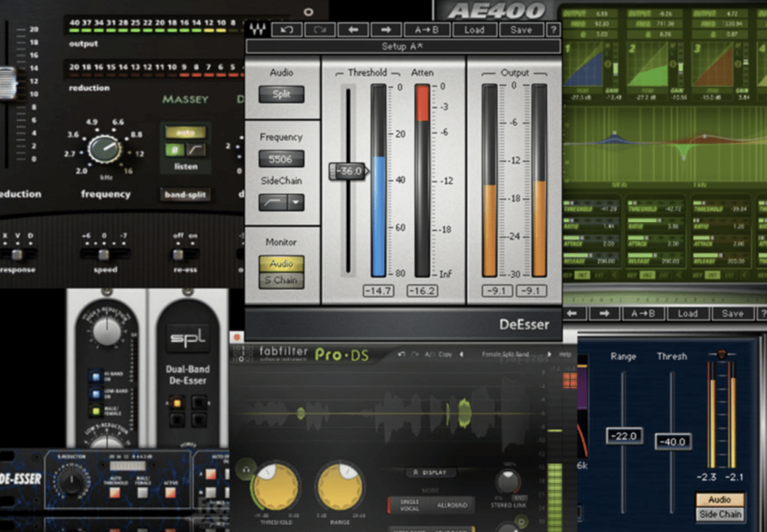Click the Waves logo icon in DeEsser toolbar
Image resolution: width=767 pixels, height=532 pixels.
pyautogui.click(x=258, y=29)
